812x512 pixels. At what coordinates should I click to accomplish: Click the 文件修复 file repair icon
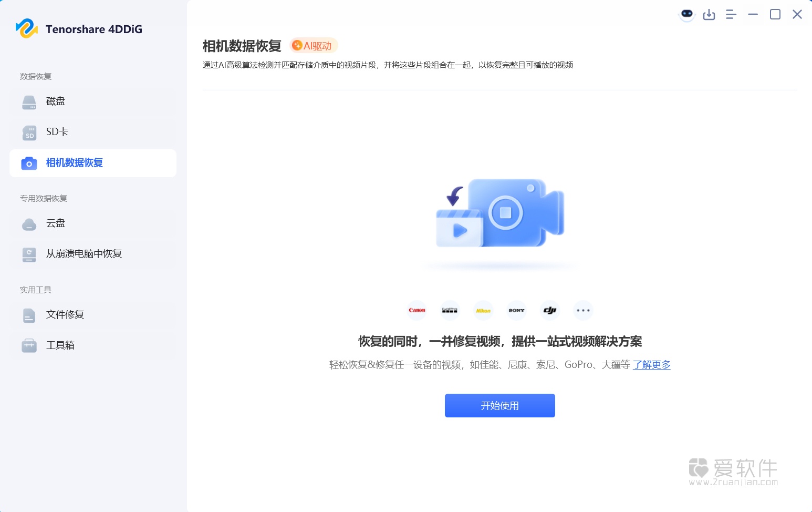coord(28,314)
